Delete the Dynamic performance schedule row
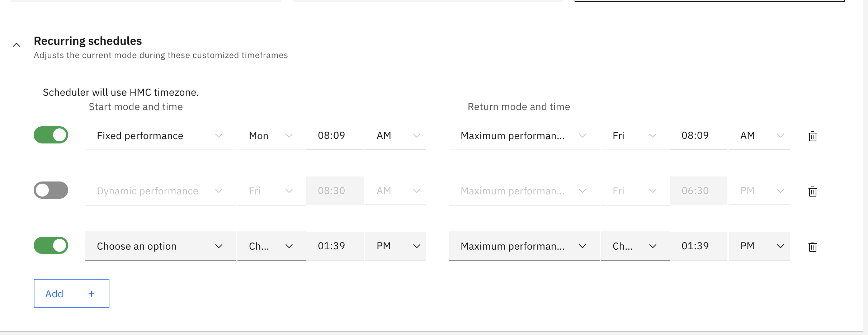The width and height of the screenshot is (868, 335). click(x=813, y=192)
